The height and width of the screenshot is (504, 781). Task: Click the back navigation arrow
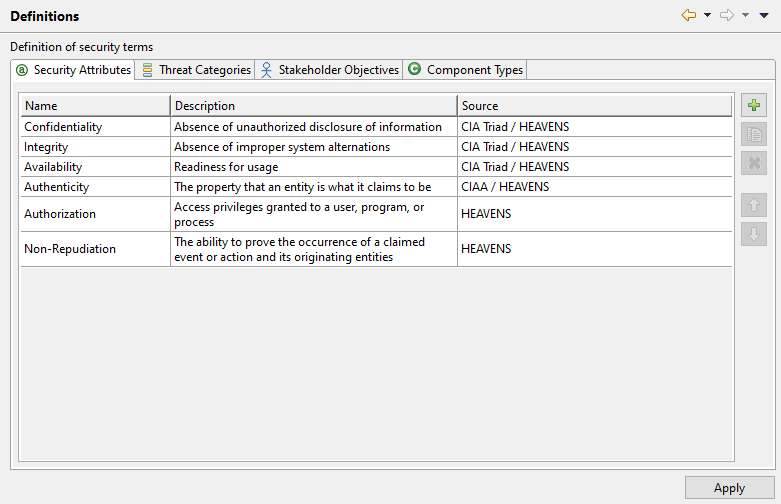pyautogui.click(x=689, y=15)
